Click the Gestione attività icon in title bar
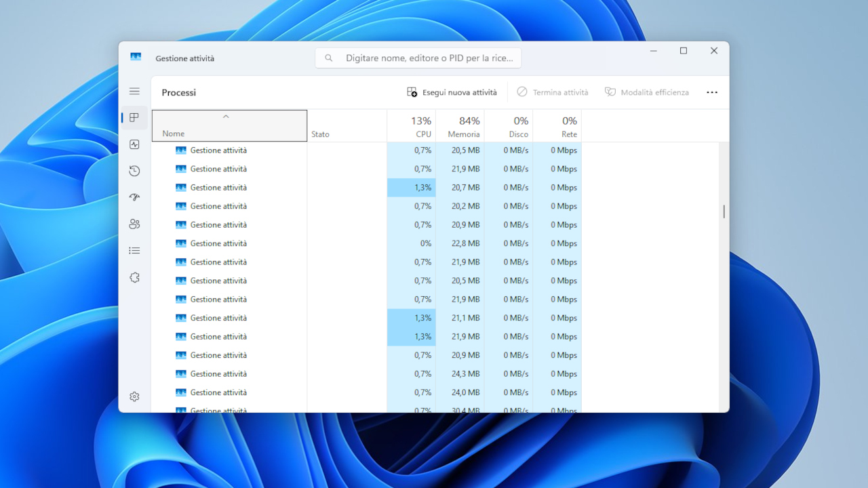This screenshot has width=868, height=488. tap(136, 57)
